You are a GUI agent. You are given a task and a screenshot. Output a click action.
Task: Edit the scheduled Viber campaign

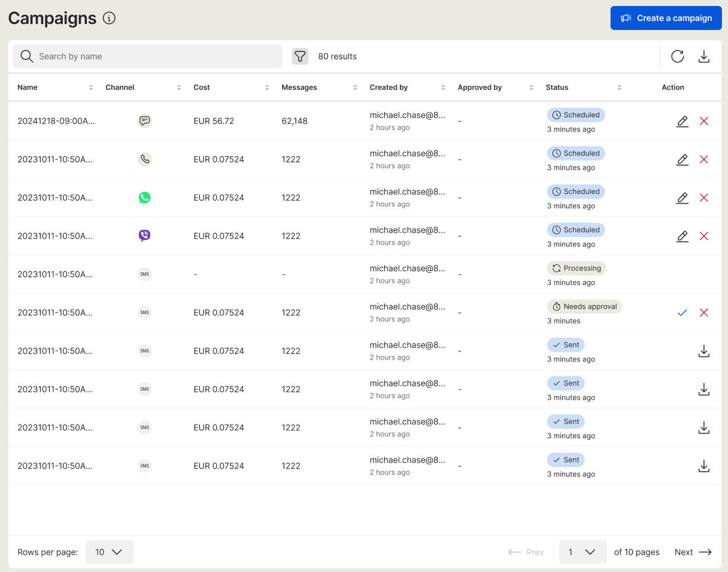click(682, 236)
